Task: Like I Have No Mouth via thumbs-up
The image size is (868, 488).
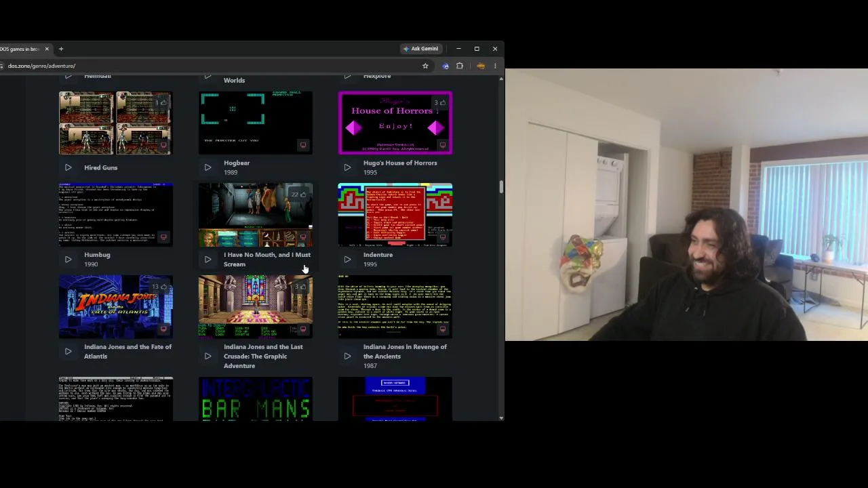Action: [303, 195]
